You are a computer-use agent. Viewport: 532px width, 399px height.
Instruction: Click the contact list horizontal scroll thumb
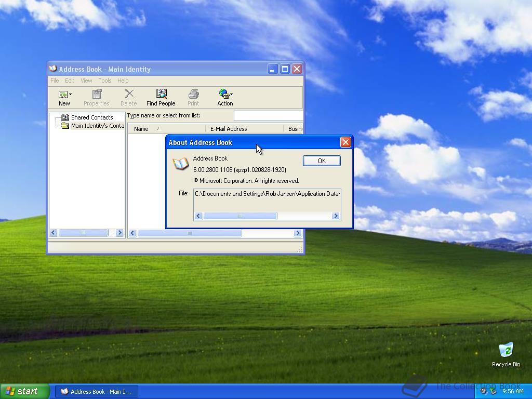(189, 233)
